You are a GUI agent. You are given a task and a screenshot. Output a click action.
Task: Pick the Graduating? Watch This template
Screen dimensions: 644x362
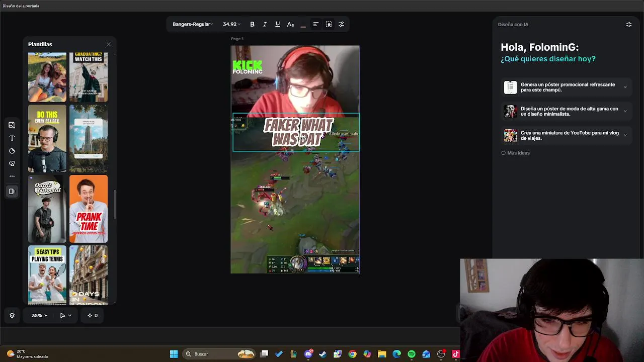(x=89, y=77)
